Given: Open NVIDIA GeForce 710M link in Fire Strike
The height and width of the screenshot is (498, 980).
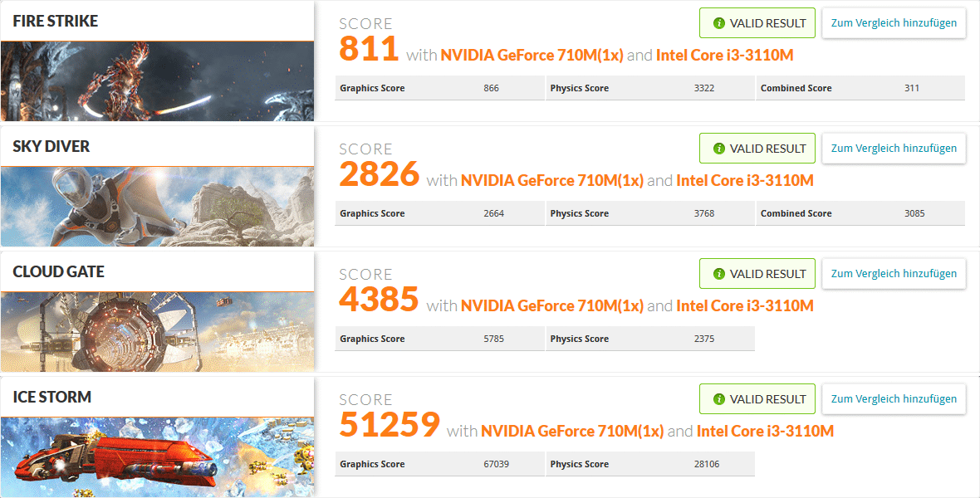Looking at the screenshot, I should pos(532,56).
